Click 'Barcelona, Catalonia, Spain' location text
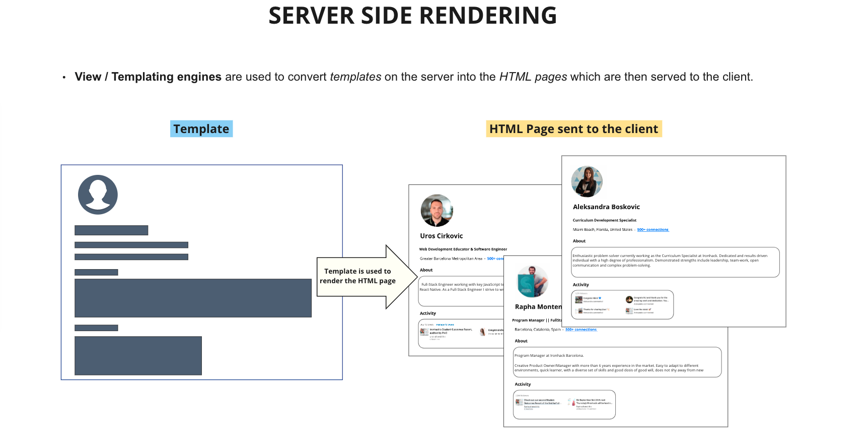 537,330
